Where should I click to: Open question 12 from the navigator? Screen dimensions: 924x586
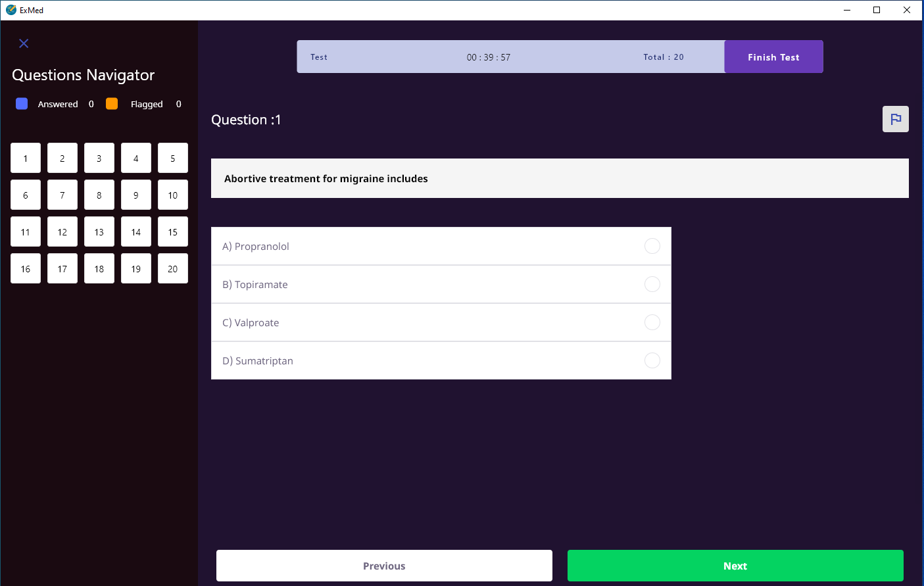62,232
